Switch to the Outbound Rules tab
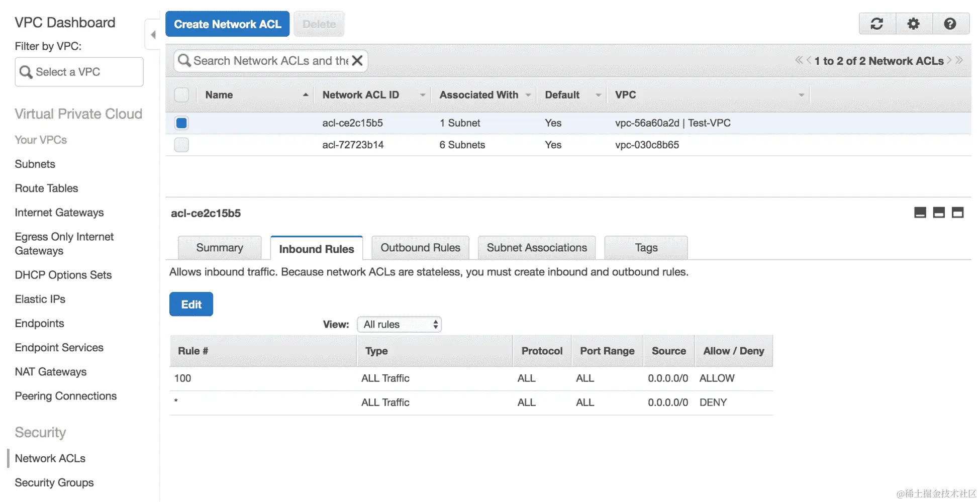 click(420, 248)
